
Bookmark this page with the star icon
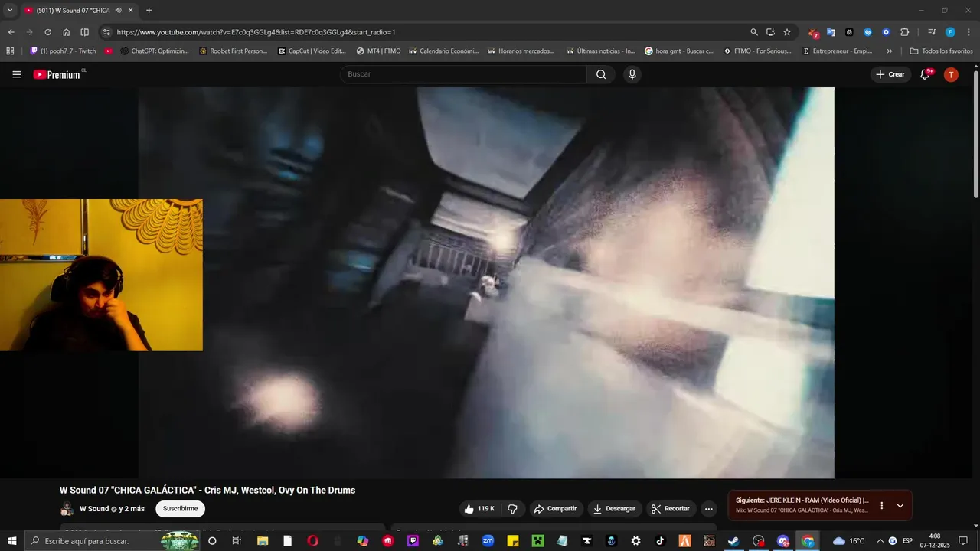[787, 32]
